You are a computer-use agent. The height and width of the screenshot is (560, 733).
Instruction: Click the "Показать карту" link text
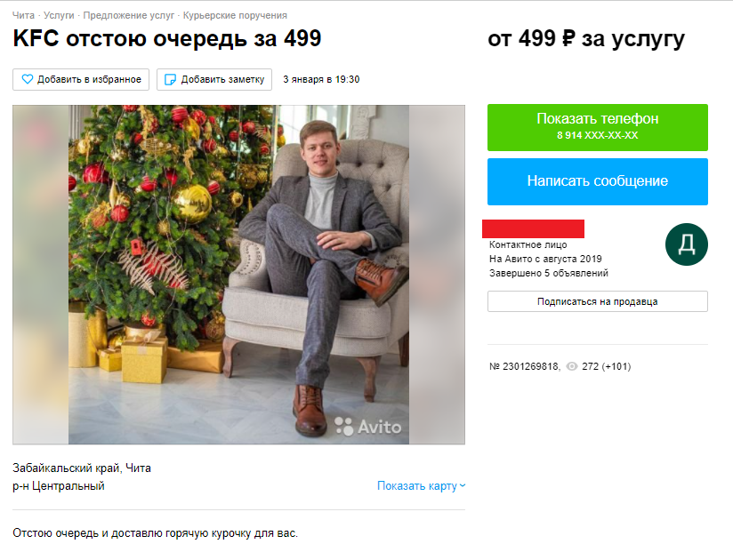pyautogui.click(x=417, y=486)
